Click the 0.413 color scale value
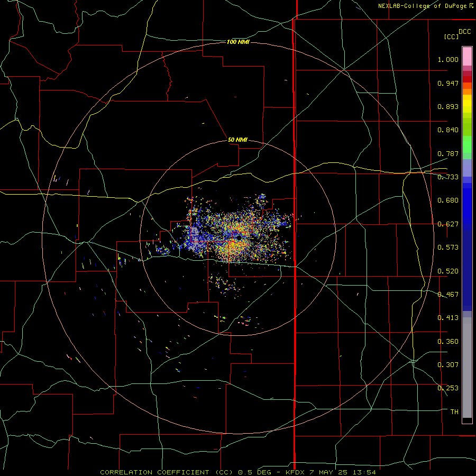 (448, 318)
